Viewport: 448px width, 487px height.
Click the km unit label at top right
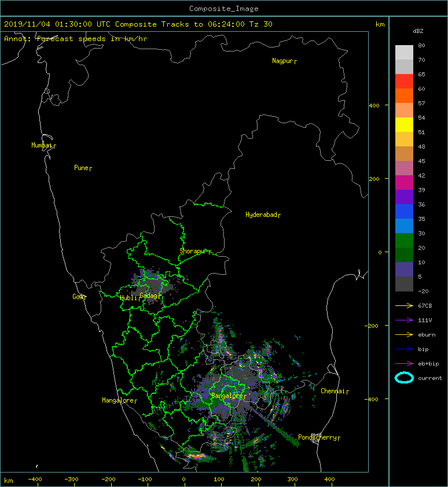pyautogui.click(x=380, y=24)
